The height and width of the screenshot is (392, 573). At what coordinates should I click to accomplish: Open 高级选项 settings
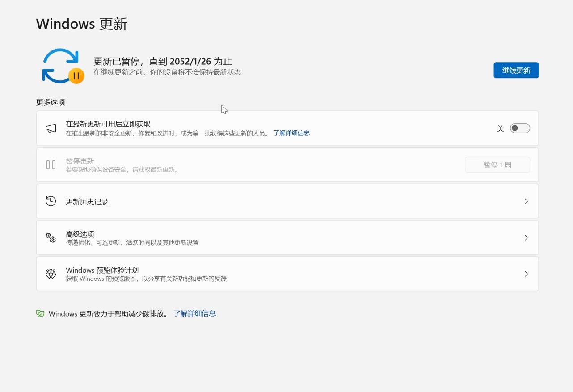tap(287, 238)
